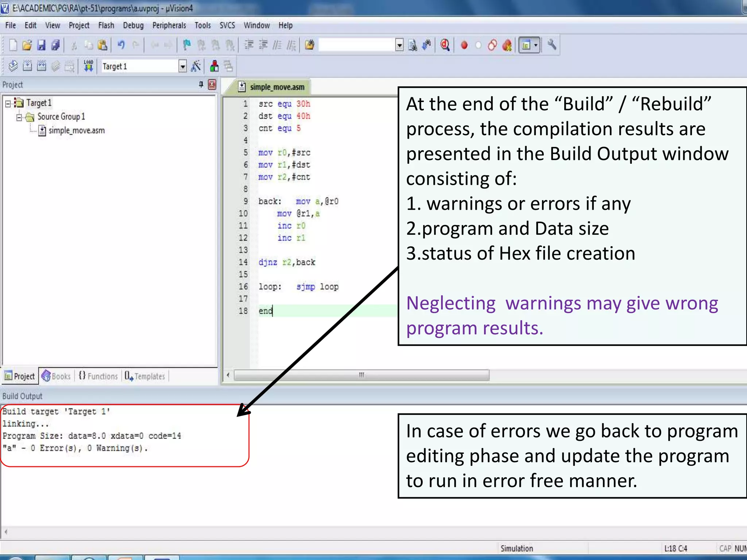Viewport: 747px width, 560px height.
Task: Close the Project panel
Action: point(212,85)
